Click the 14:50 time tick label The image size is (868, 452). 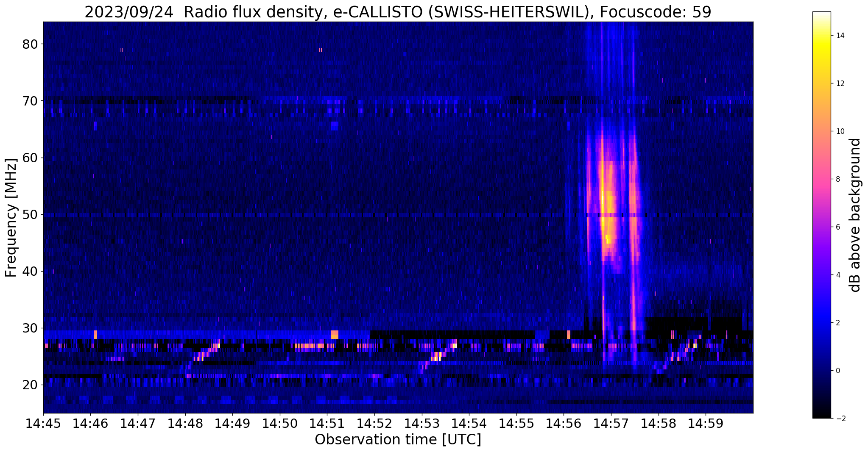279,424
